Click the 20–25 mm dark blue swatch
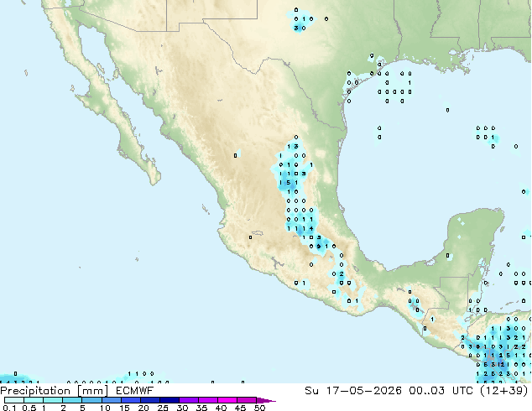The image size is (532, 411). pos(150,400)
